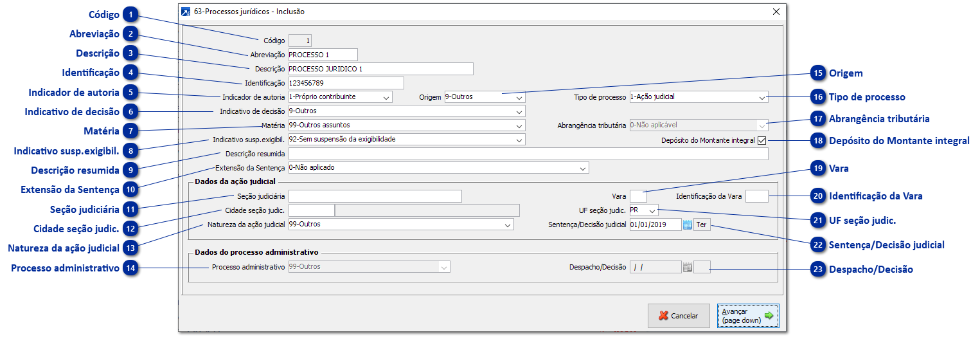Open the Indicador de autoria dropdown
980x339 pixels.
tap(386, 97)
